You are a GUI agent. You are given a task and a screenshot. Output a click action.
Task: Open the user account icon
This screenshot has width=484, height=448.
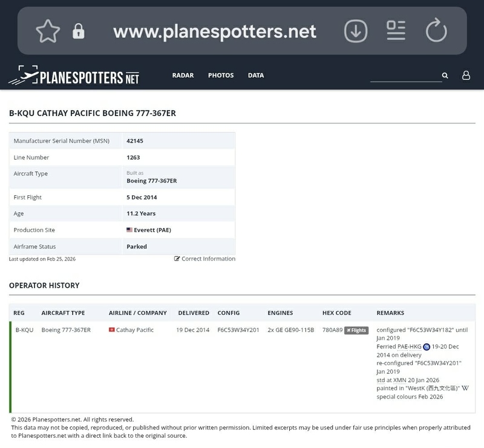point(466,76)
